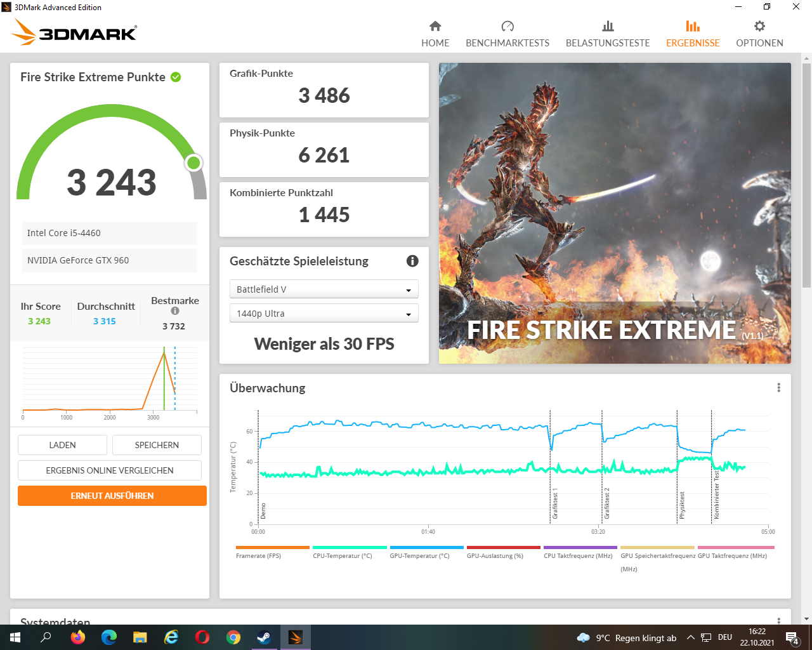This screenshot has width=812, height=650.
Task: Click the Grafik-Punkte 3 486 card
Action: click(324, 90)
